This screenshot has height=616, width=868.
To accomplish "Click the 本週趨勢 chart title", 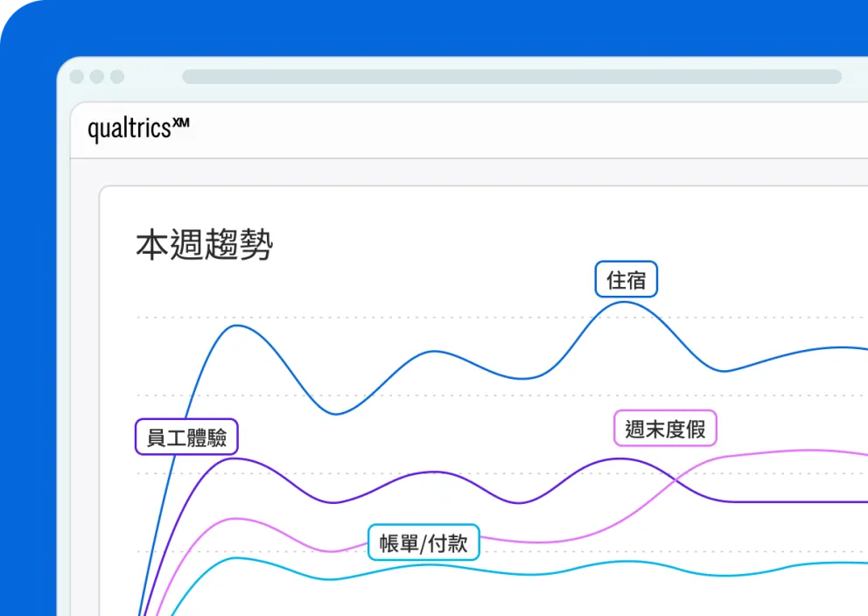I will (x=204, y=244).
